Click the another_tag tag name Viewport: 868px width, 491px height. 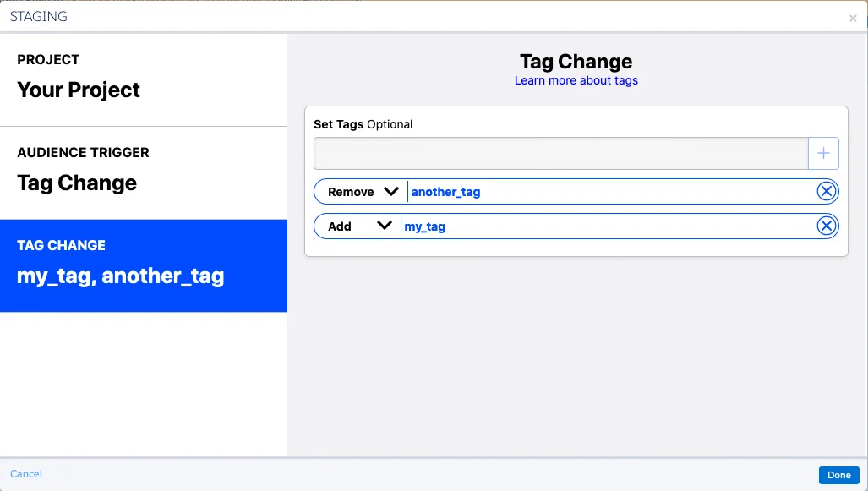point(445,192)
